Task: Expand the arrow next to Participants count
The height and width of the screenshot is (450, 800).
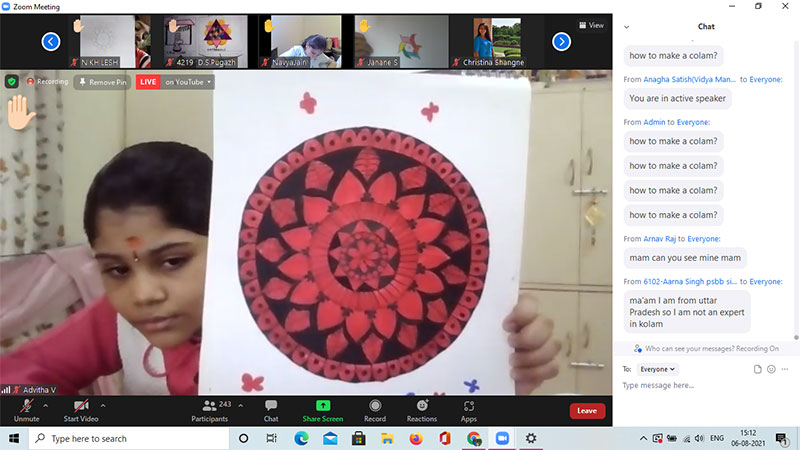Action: [241, 406]
